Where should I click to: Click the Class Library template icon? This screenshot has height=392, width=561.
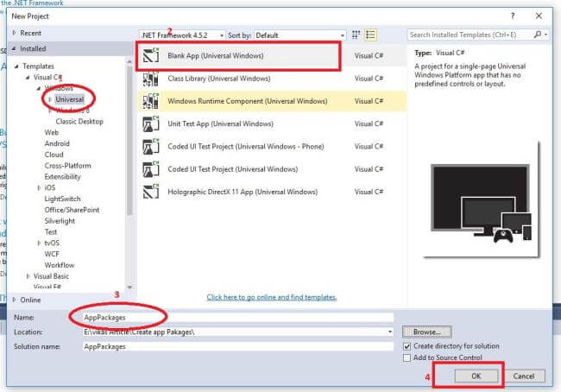point(151,79)
